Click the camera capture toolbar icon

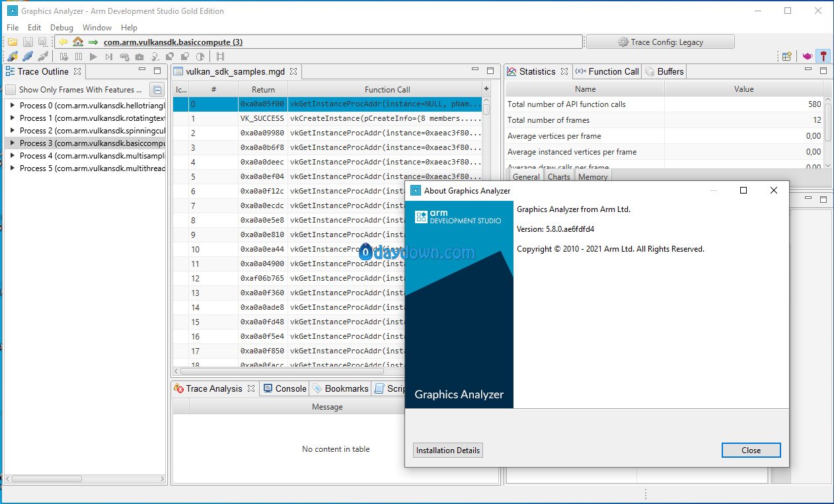(x=139, y=57)
